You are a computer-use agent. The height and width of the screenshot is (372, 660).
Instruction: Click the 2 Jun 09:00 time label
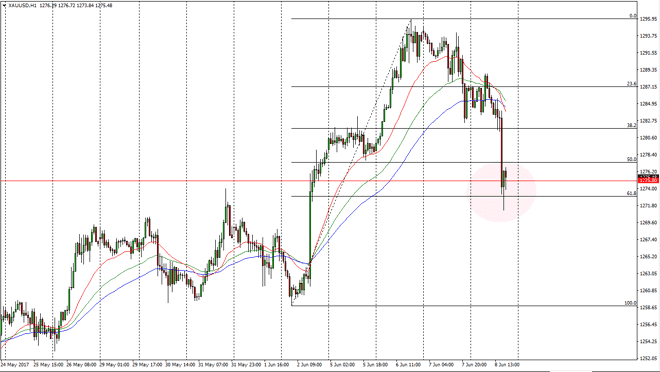pos(309,364)
